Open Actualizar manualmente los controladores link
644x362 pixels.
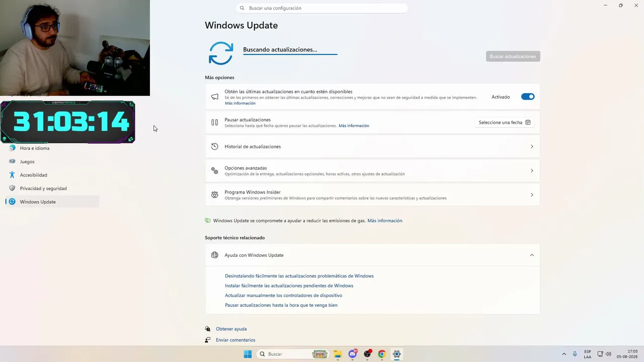pyautogui.click(x=283, y=296)
